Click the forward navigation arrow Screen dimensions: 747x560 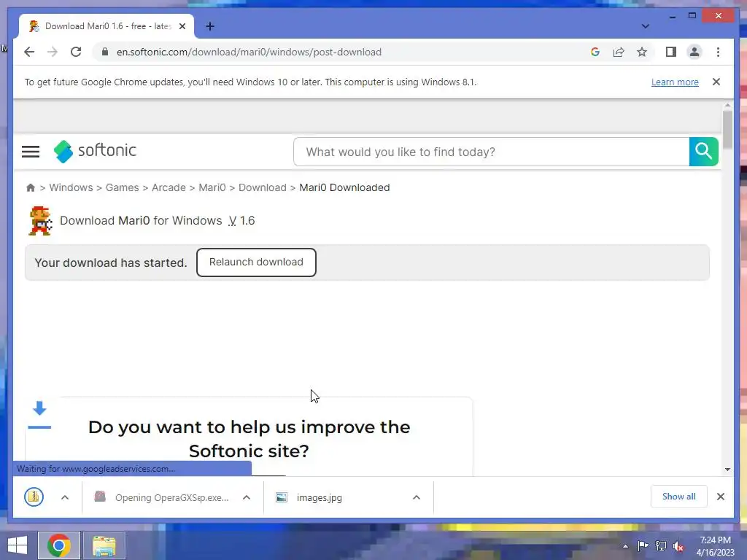coord(53,52)
